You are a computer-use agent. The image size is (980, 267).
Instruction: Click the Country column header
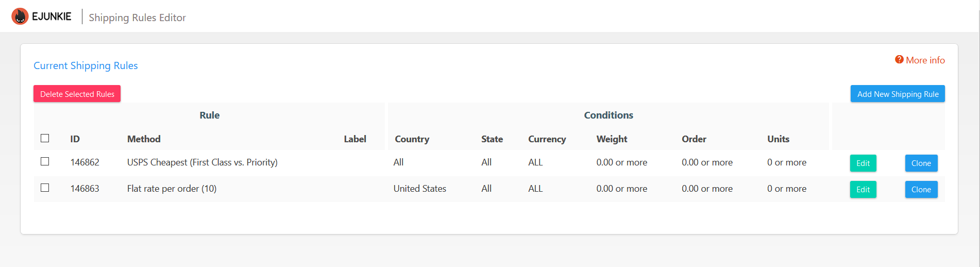click(412, 139)
